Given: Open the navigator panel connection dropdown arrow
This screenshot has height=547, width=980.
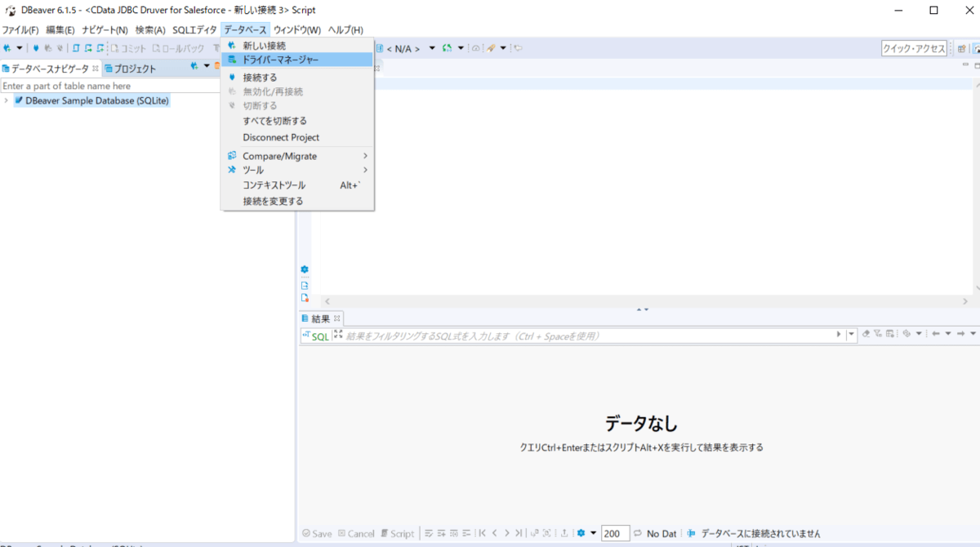Looking at the screenshot, I should (207, 66).
